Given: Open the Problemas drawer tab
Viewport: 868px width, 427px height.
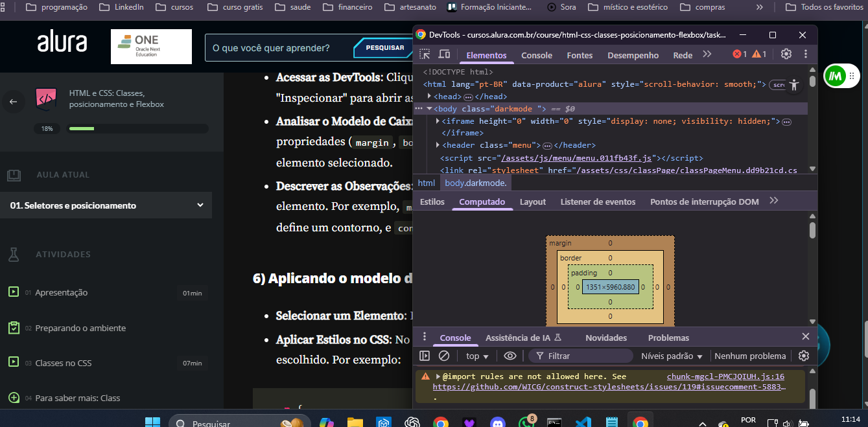Looking at the screenshot, I should [668, 338].
